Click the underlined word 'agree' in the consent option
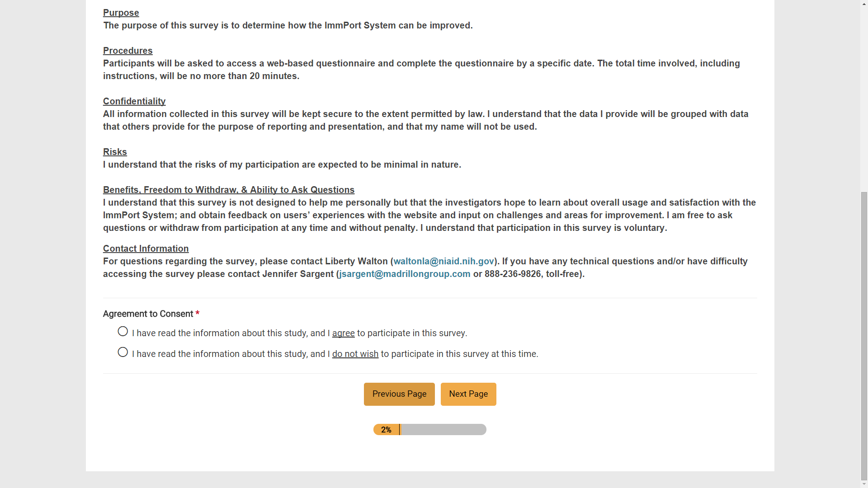Viewport: 868px width, 488px height. (x=343, y=333)
